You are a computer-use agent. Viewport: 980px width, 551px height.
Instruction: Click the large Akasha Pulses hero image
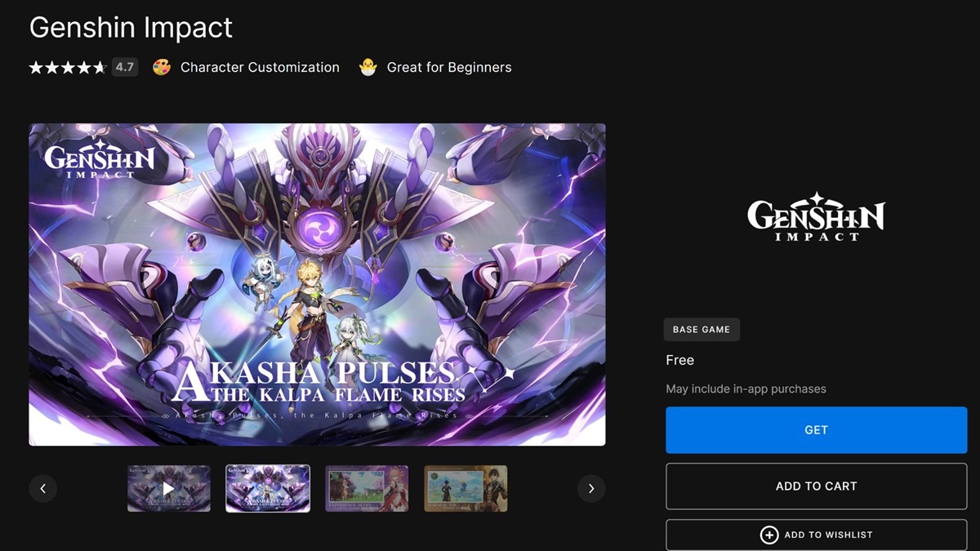317,284
